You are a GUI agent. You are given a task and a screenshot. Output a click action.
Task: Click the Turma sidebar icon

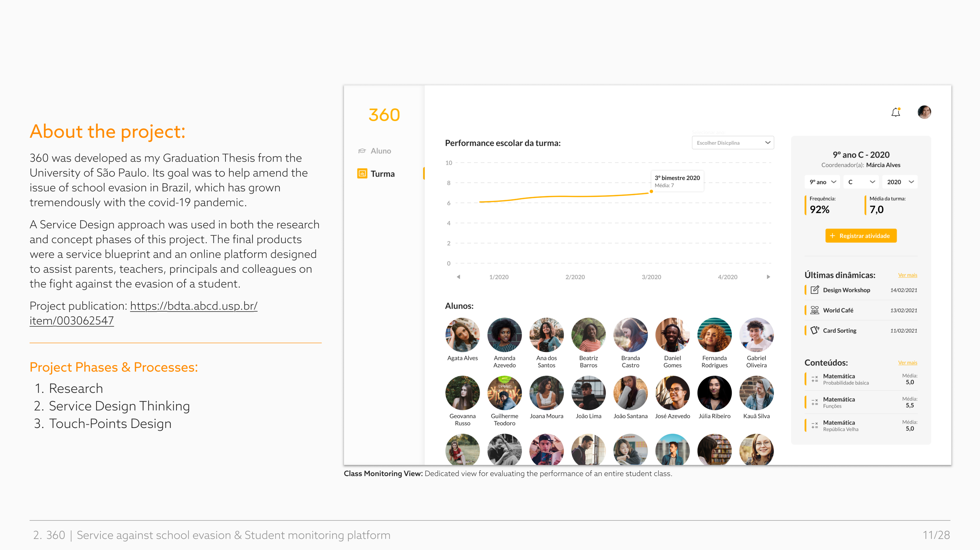coord(362,174)
